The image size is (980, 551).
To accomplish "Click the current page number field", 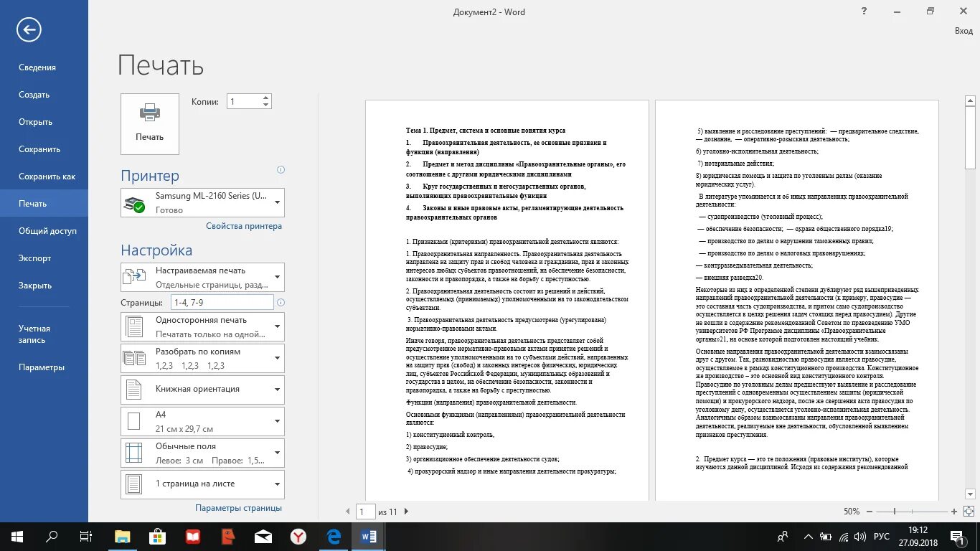I will 366,512.
